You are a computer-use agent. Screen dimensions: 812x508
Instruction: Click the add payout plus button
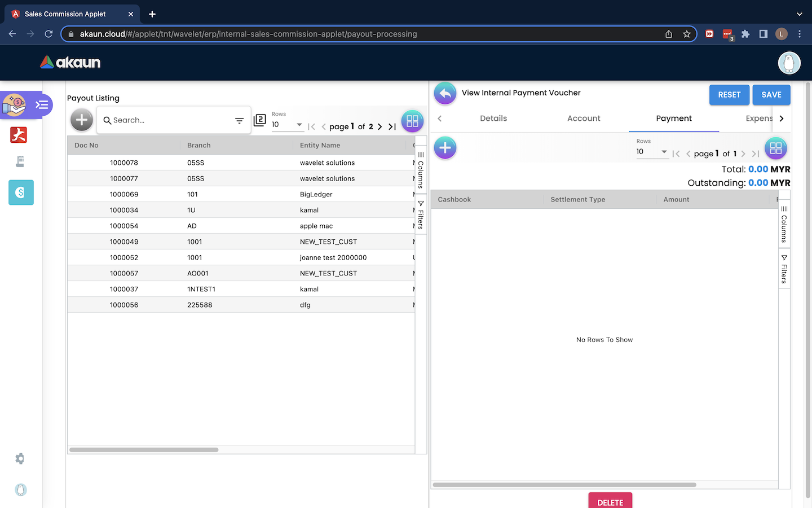(x=82, y=120)
